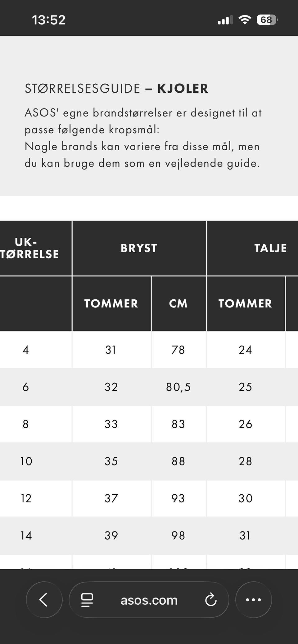Tap the UK-STØRRELSE header cell
The image size is (298, 644).
pos(29,248)
